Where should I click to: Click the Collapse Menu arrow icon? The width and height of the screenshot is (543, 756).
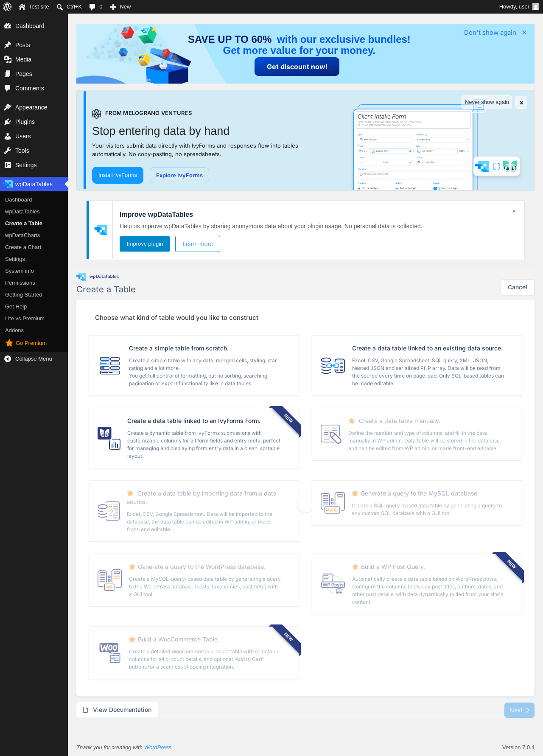(8, 359)
